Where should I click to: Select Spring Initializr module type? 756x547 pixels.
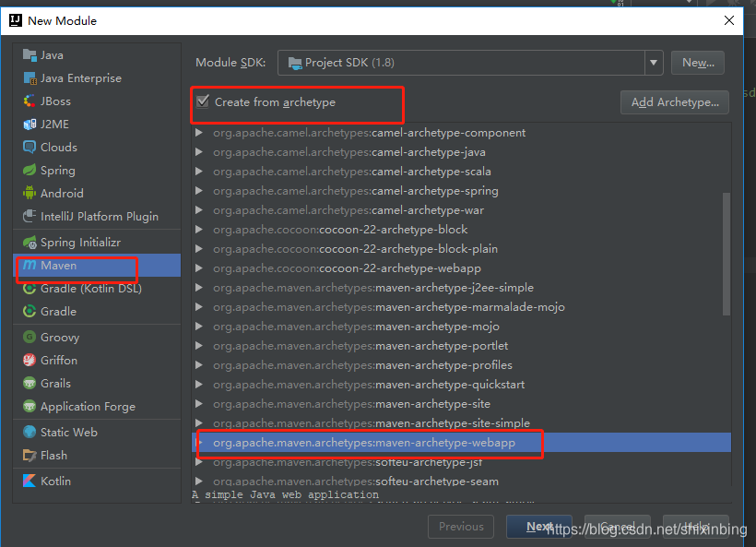[x=97, y=243]
